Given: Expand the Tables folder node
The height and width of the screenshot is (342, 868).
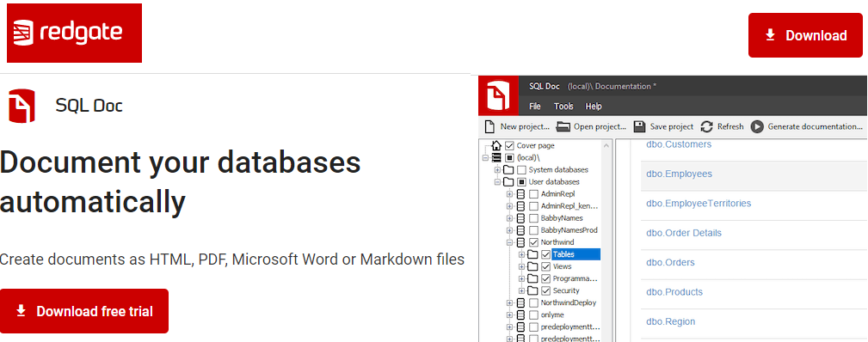Looking at the screenshot, I should click(x=521, y=254).
